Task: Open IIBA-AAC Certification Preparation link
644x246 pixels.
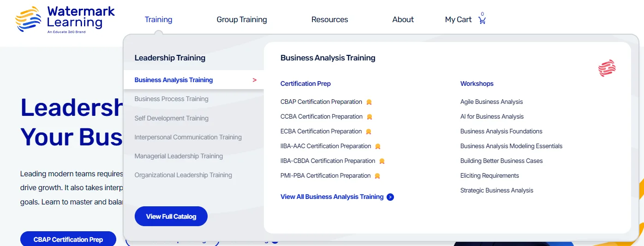Action: (x=326, y=146)
